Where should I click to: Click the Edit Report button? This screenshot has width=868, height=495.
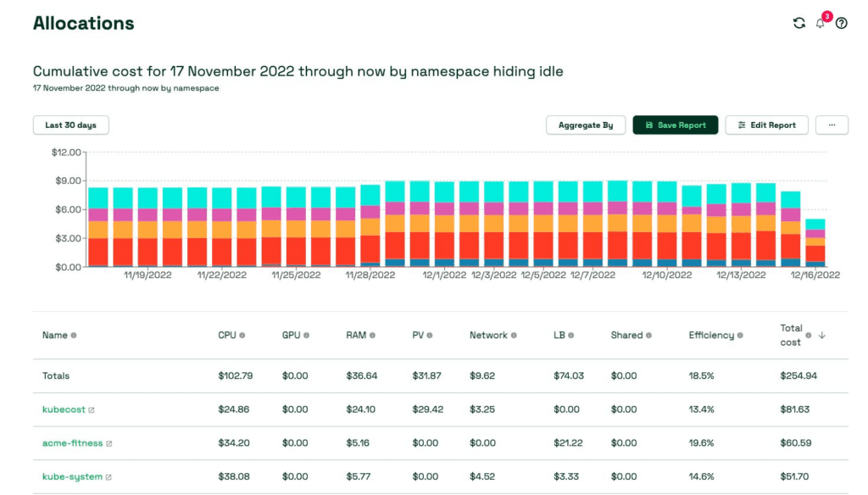click(766, 125)
